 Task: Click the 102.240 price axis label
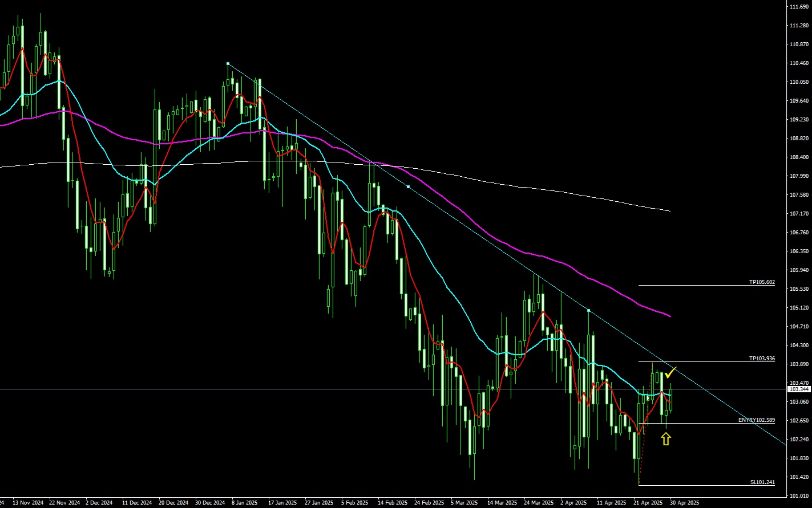(799, 440)
